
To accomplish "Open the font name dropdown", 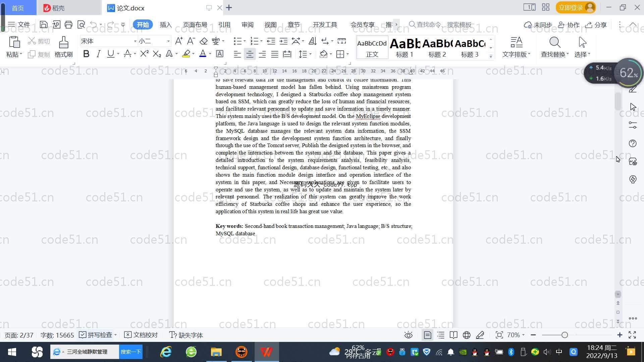I will pyautogui.click(x=135, y=41).
